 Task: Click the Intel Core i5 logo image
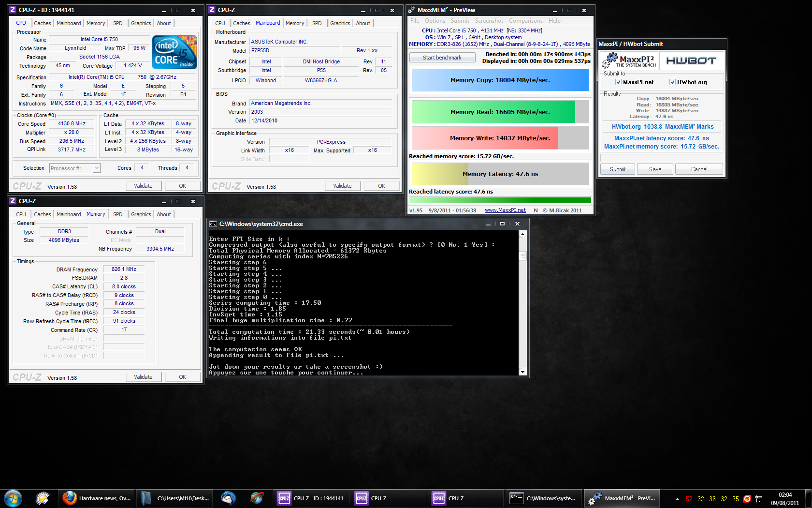point(174,52)
